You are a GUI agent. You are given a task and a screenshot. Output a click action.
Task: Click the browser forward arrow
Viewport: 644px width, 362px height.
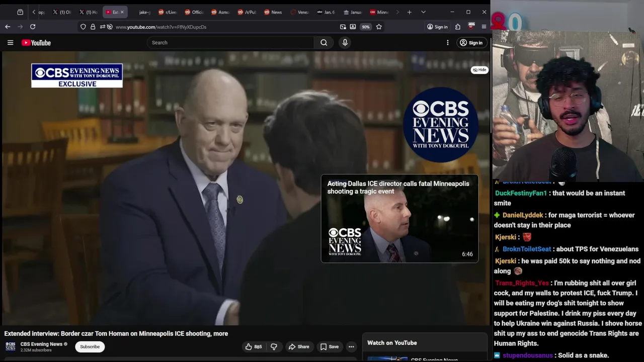(20, 27)
